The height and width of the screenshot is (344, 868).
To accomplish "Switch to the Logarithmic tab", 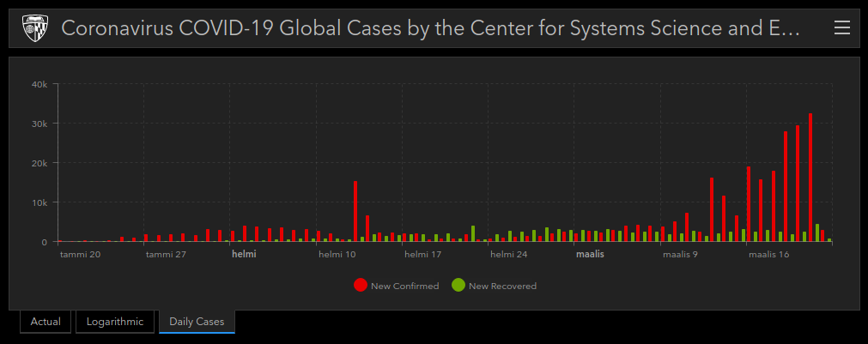I will 115,322.
